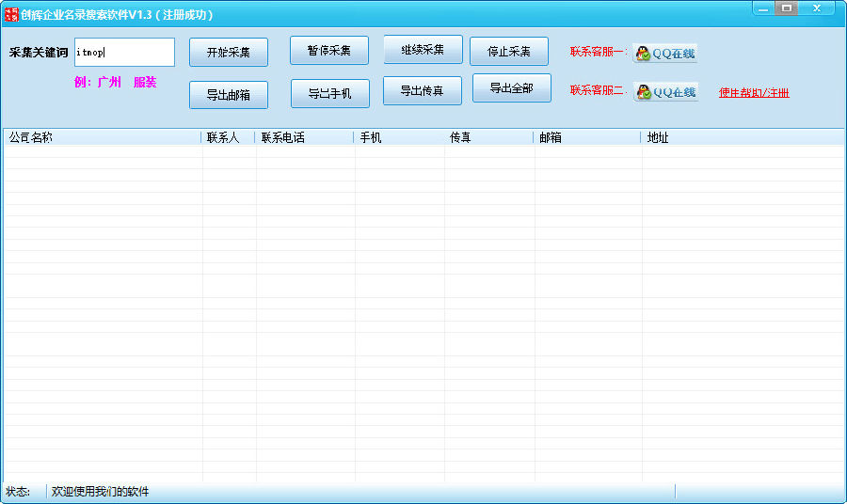The width and height of the screenshot is (847, 504).
Task: Open the 使用帮助/注册 link
Action: tap(754, 93)
